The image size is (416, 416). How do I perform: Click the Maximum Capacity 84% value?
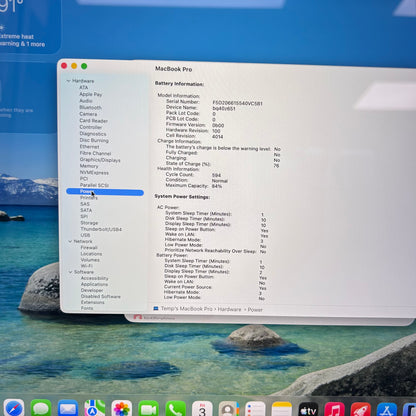point(217,186)
